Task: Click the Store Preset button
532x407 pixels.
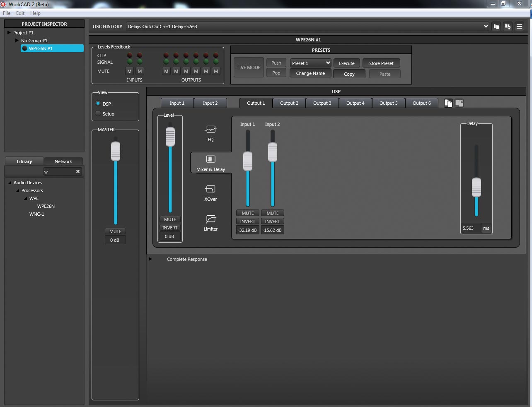Action: [381, 63]
